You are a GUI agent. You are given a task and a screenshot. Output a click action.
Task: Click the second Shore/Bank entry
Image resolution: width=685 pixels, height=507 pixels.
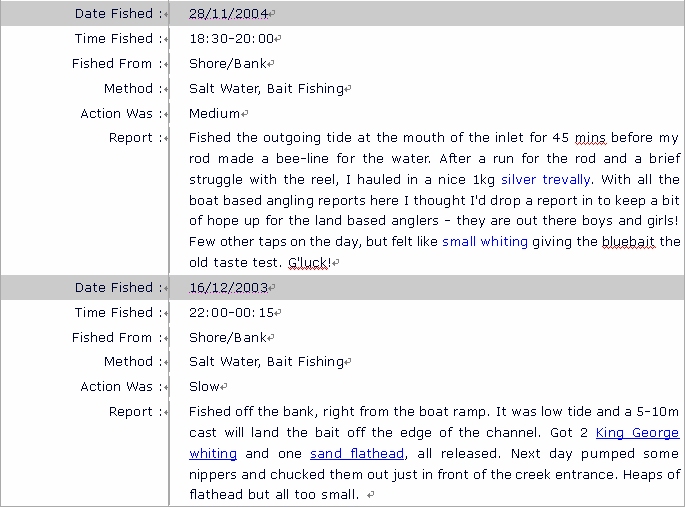click(x=228, y=338)
